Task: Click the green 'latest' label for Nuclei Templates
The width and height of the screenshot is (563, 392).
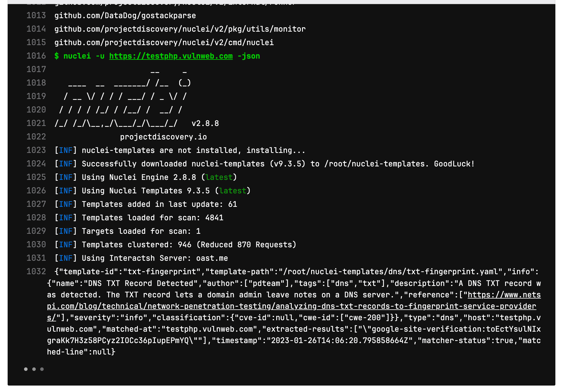Action: [x=233, y=191]
